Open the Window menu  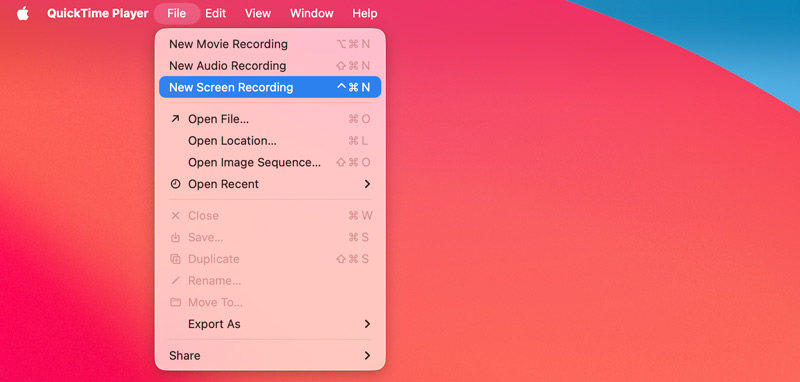(x=312, y=14)
